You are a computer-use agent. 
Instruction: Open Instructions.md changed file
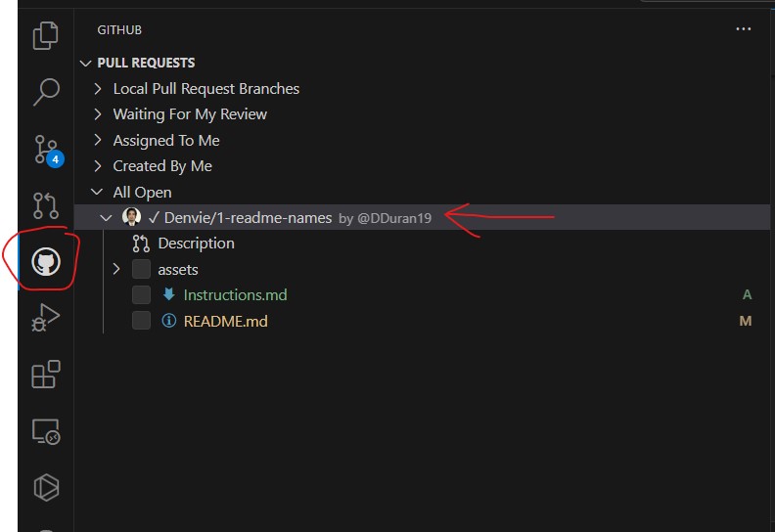click(235, 294)
